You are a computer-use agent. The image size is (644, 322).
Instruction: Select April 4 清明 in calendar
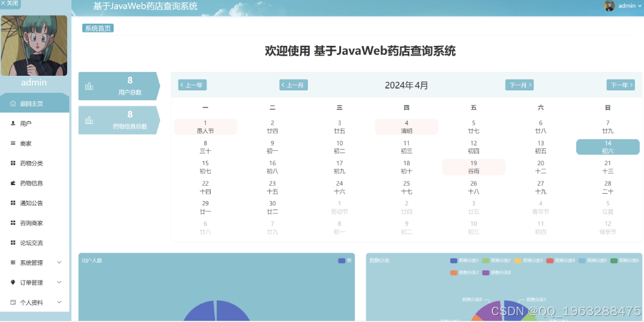[x=406, y=126]
